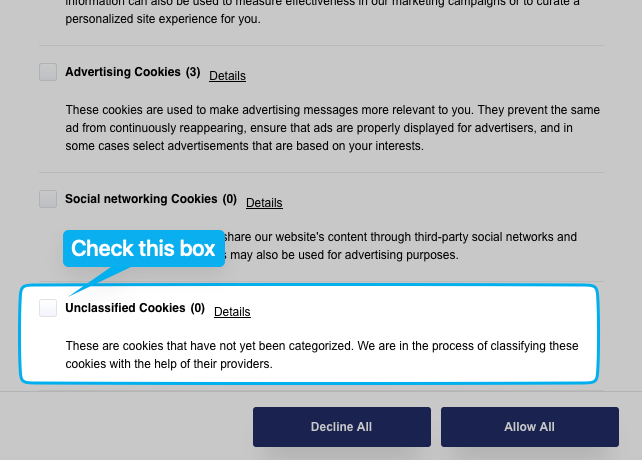Click the personalized site experience text at top
Viewport: 642px width, 460px height.
pos(162,18)
